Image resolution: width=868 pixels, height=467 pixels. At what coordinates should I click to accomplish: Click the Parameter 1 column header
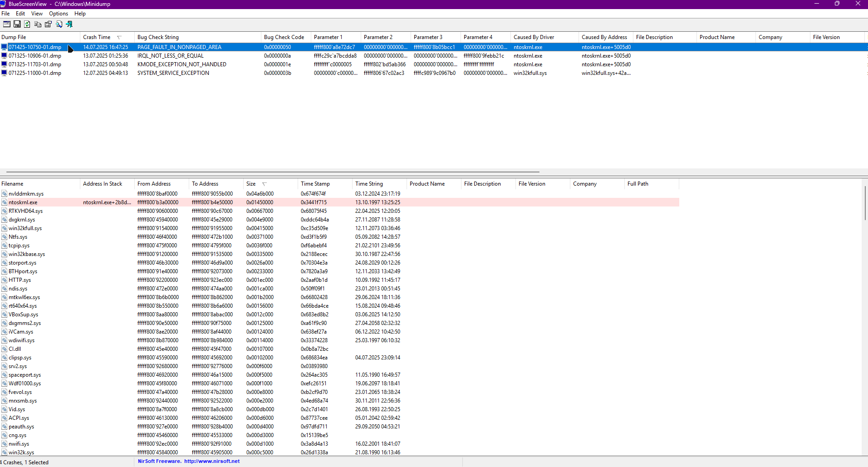point(336,37)
